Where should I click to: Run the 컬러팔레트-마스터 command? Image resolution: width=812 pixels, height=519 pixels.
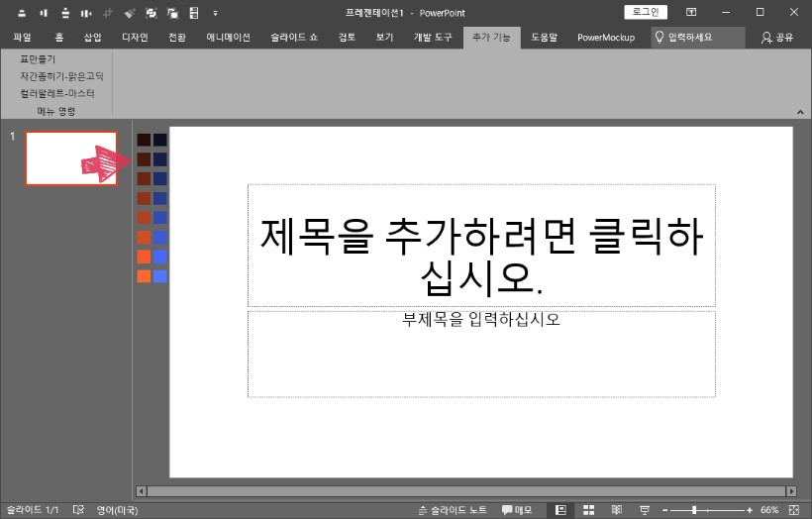click(57, 94)
